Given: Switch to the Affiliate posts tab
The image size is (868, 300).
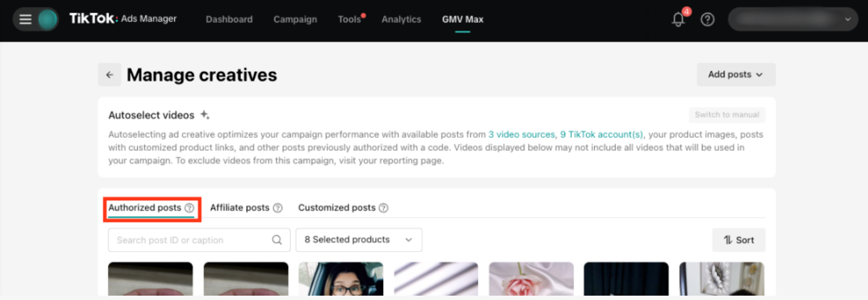Looking at the screenshot, I should pos(239,208).
